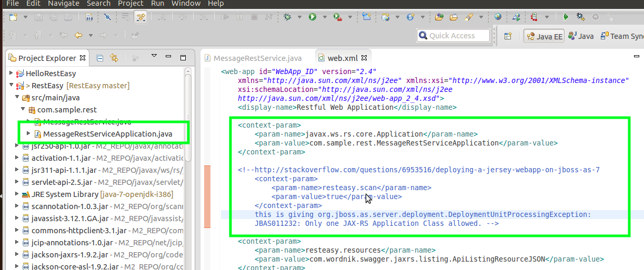Click the New Java Class toolbar icon
Screen dimensions: 644x270
pos(366,17)
